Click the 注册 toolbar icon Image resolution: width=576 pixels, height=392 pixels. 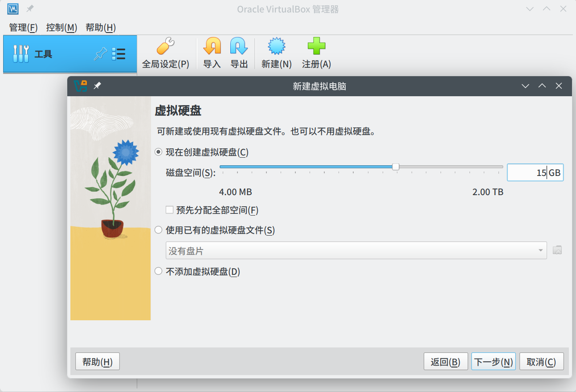(x=315, y=53)
